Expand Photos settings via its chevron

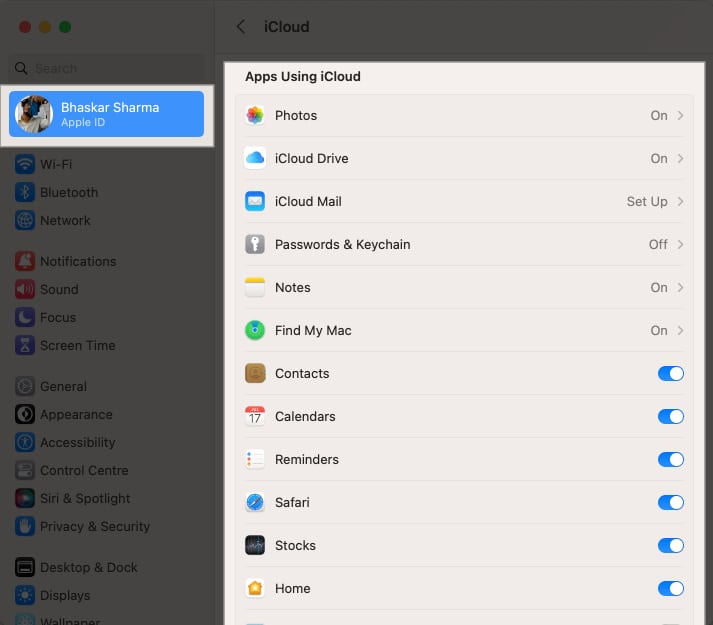(680, 115)
